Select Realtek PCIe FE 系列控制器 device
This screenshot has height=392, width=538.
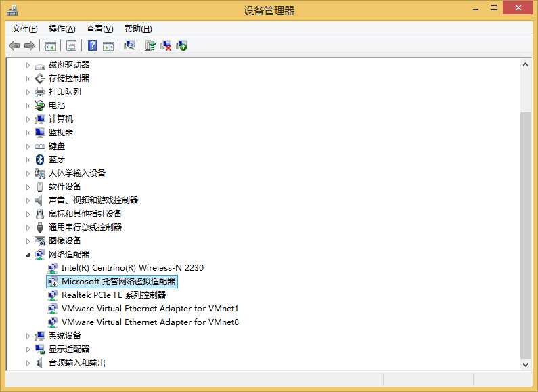pos(114,295)
